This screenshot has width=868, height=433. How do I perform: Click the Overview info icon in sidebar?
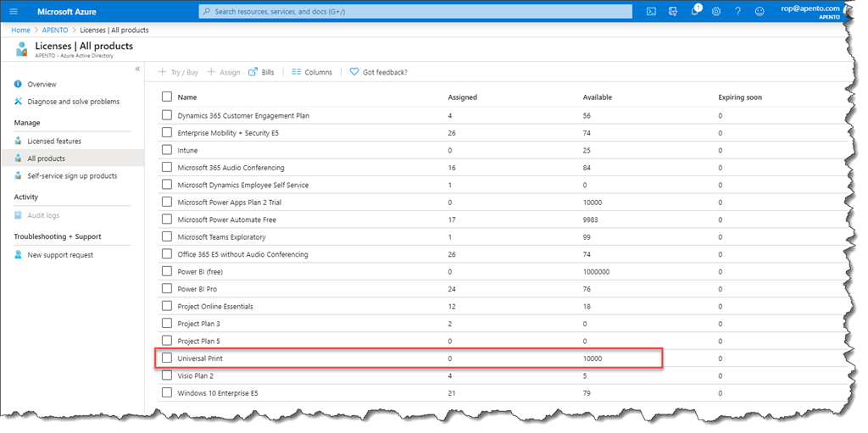pyautogui.click(x=19, y=84)
